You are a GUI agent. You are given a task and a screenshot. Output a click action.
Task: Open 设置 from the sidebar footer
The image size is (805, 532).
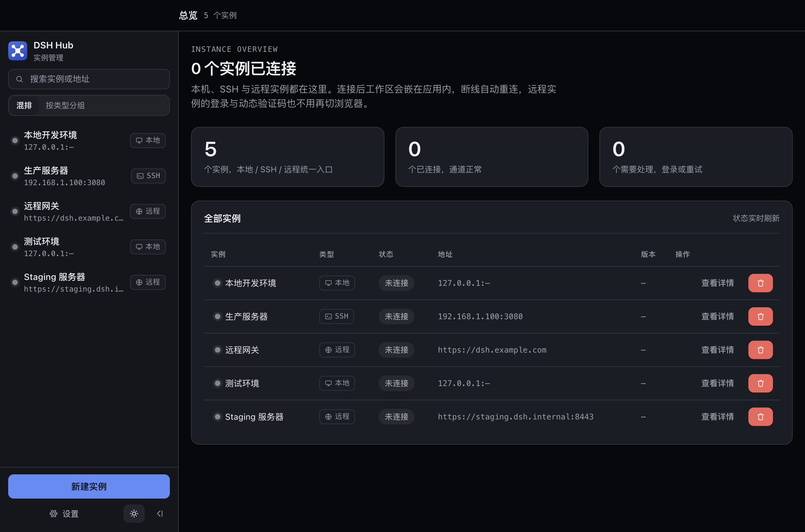[64, 514]
